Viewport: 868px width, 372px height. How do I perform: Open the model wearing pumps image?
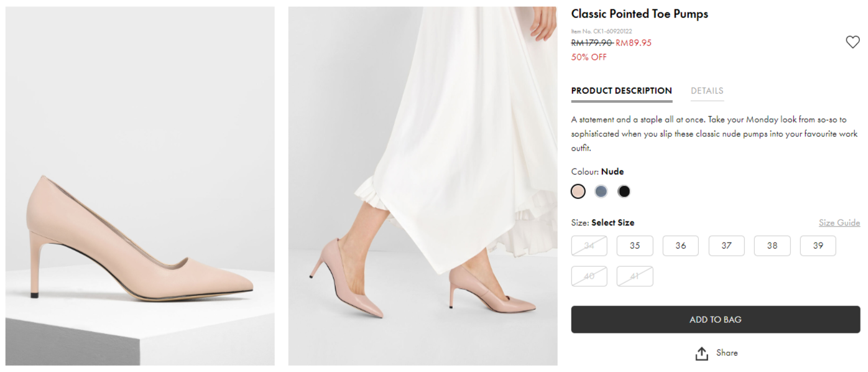(423, 186)
